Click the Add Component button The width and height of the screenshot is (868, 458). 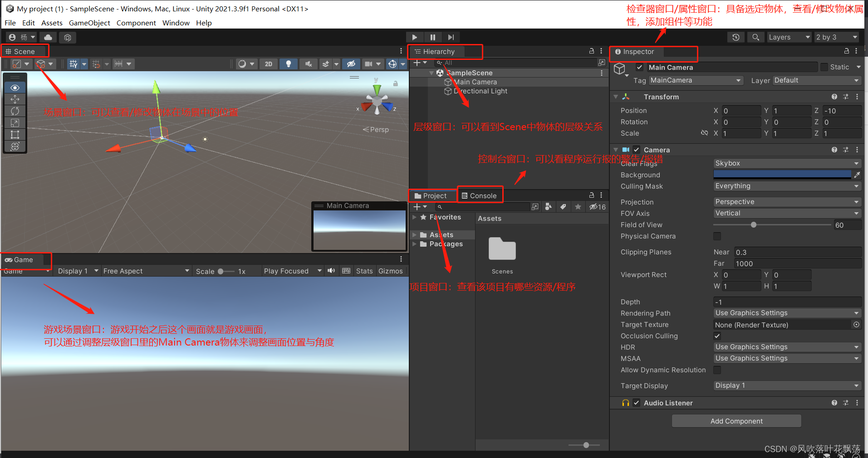736,421
